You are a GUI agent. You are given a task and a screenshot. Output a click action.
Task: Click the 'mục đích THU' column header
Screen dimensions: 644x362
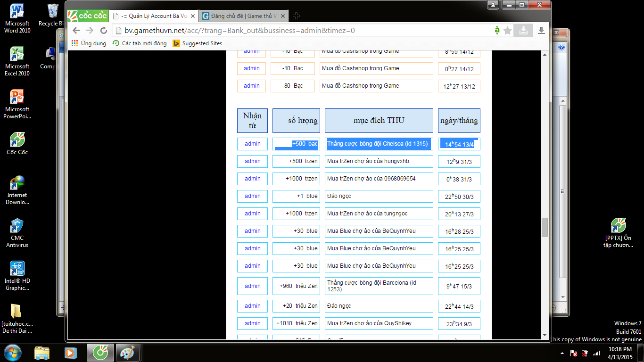pos(379,121)
